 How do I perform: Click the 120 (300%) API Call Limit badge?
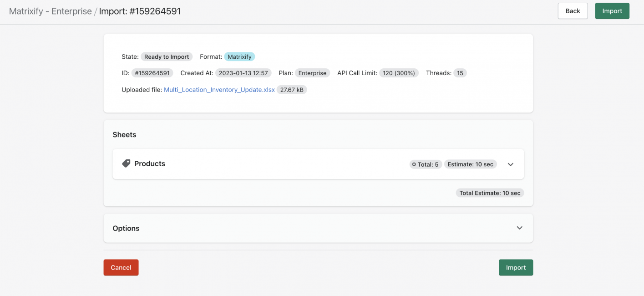399,72
